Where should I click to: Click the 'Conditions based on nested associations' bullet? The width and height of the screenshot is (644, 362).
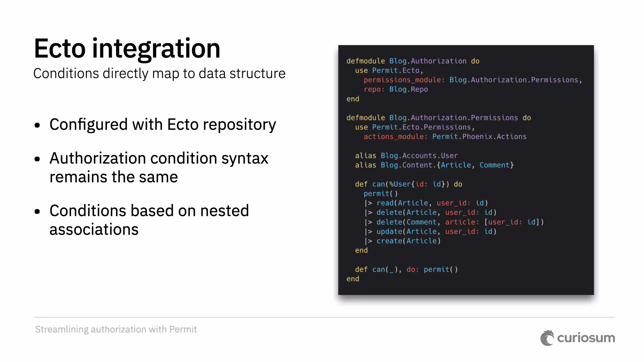149,211
